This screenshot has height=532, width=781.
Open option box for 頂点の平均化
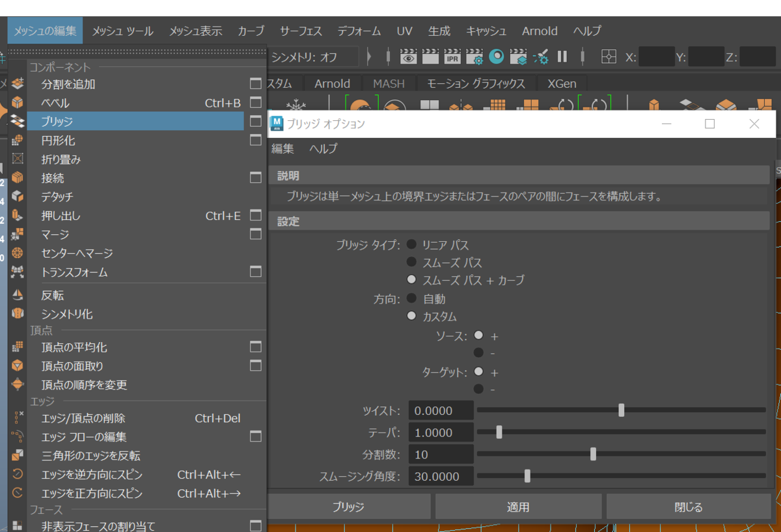pos(256,347)
